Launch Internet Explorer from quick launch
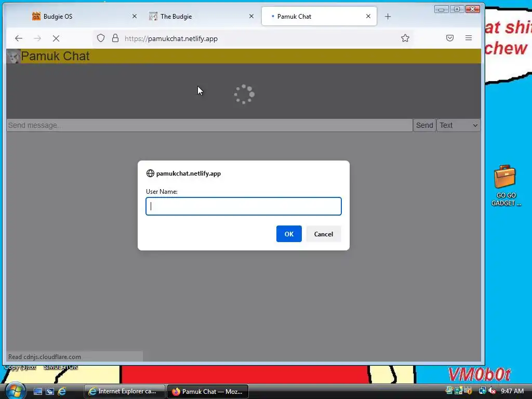532x399 pixels. pyautogui.click(x=62, y=391)
